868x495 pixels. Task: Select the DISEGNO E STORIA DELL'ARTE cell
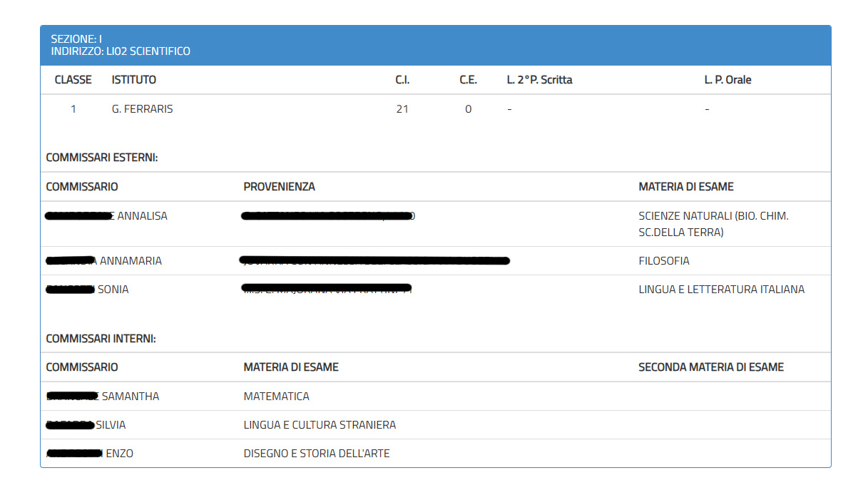317,454
